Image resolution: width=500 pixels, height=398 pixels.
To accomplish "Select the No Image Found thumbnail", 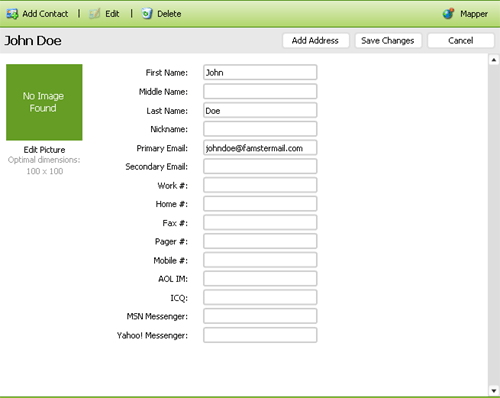I will point(44,102).
